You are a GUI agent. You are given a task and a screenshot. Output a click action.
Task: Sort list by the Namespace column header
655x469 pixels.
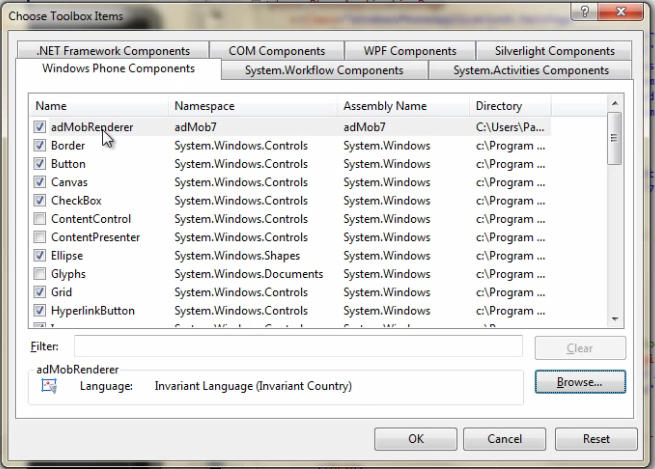pos(253,106)
